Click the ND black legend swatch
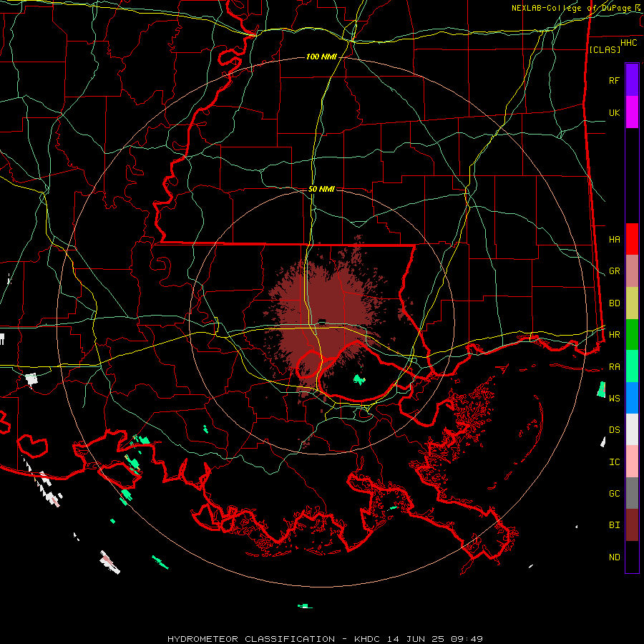Screen dimensions: 644x644 click(632, 557)
